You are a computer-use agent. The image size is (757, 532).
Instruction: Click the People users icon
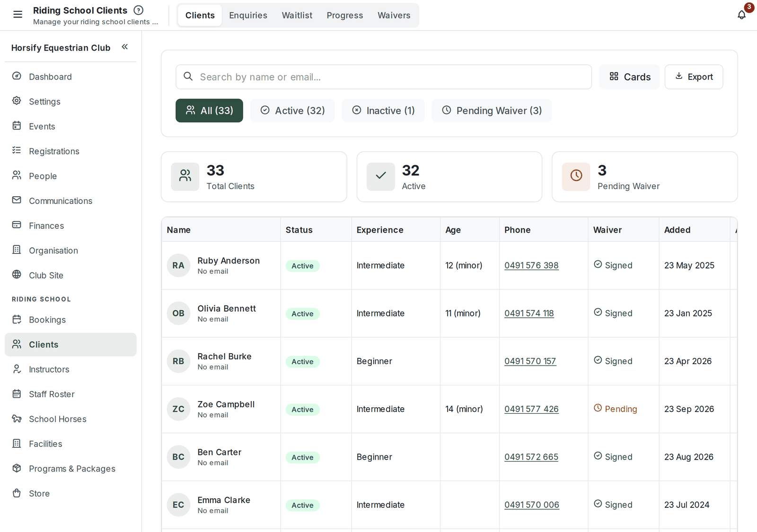pyautogui.click(x=17, y=175)
